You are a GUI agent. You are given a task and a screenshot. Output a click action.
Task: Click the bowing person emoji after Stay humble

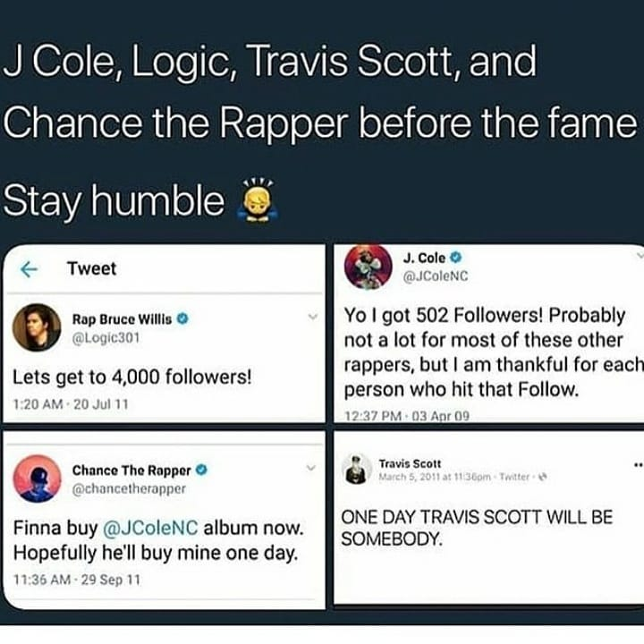258,201
